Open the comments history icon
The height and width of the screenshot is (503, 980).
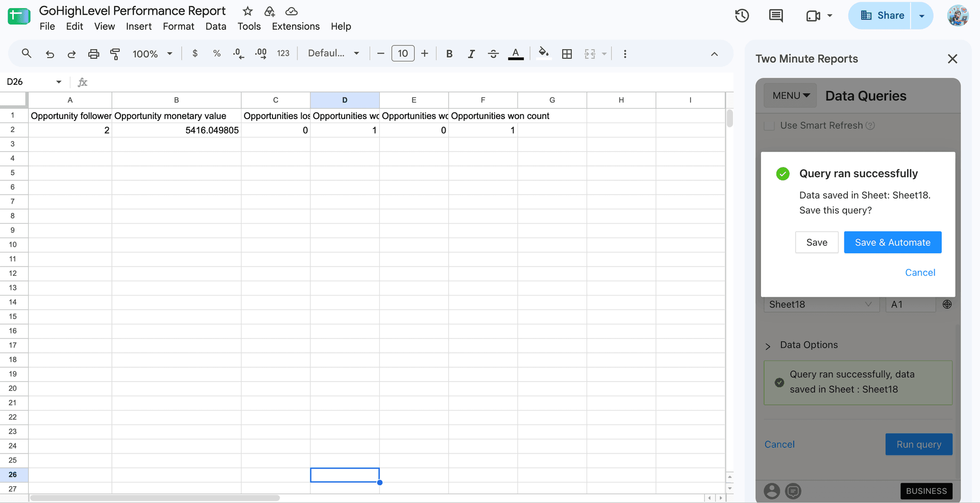tap(776, 16)
